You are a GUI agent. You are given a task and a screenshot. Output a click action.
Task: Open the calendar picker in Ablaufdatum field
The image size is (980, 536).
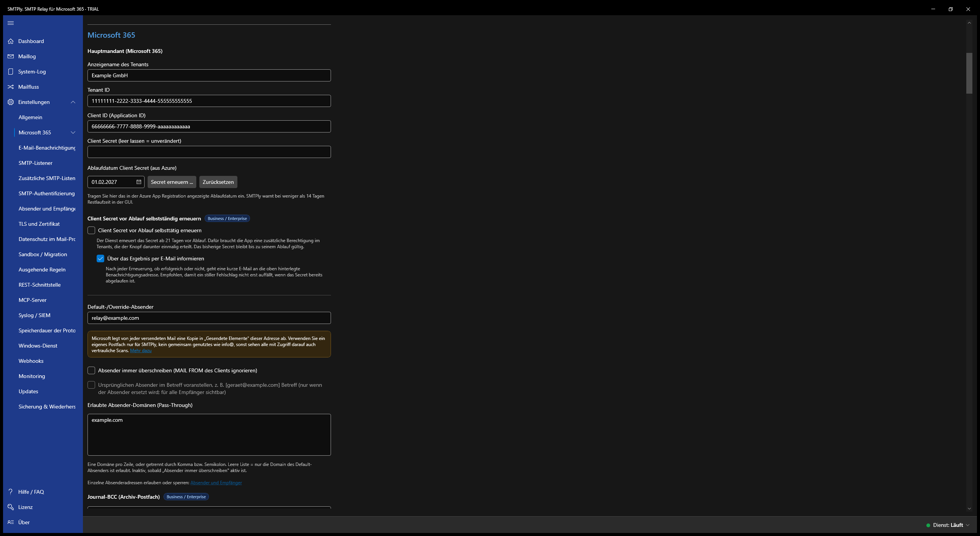point(139,182)
